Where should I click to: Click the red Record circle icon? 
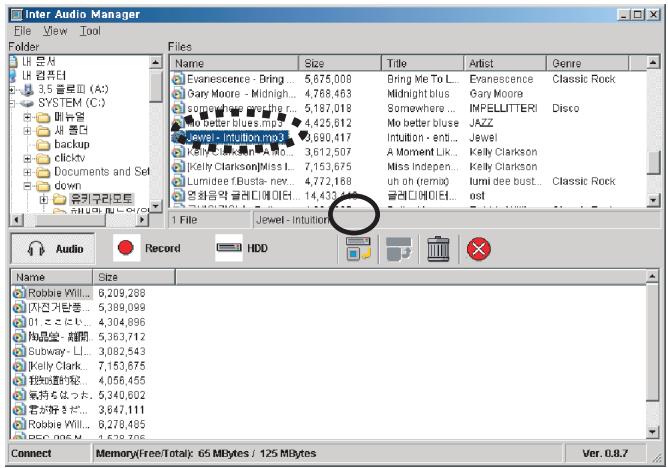[126, 247]
